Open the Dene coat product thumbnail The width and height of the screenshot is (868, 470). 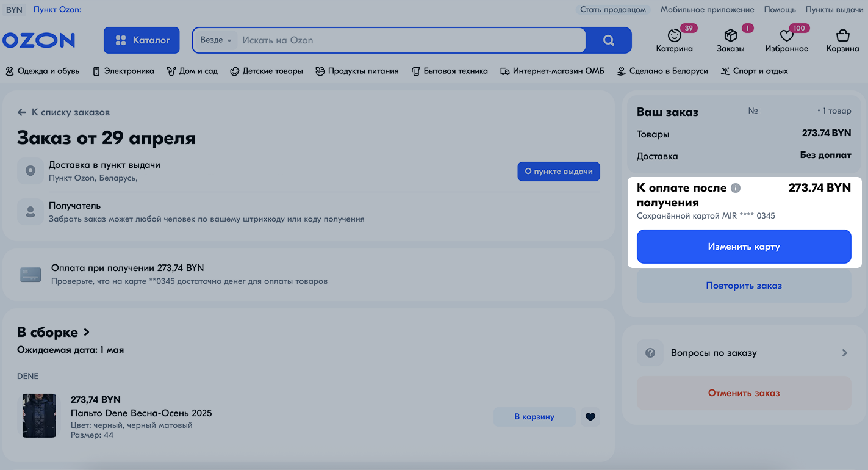coord(39,416)
